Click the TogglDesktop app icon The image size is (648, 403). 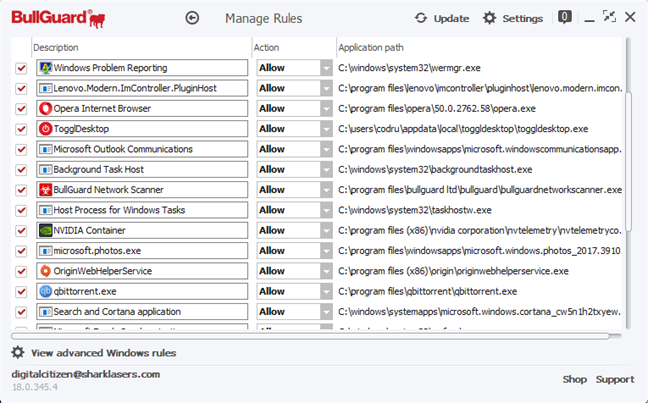(x=45, y=129)
